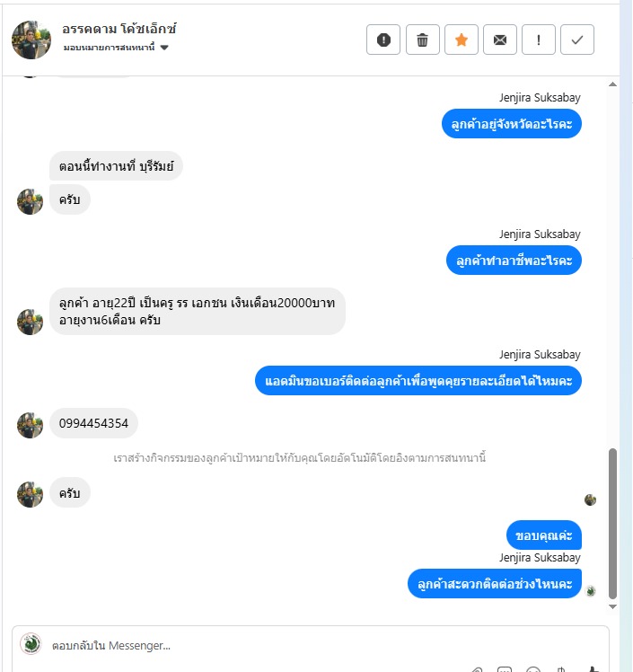Mark conversation unread with envelope icon
633x672 pixels.
[x=500, y=40]
